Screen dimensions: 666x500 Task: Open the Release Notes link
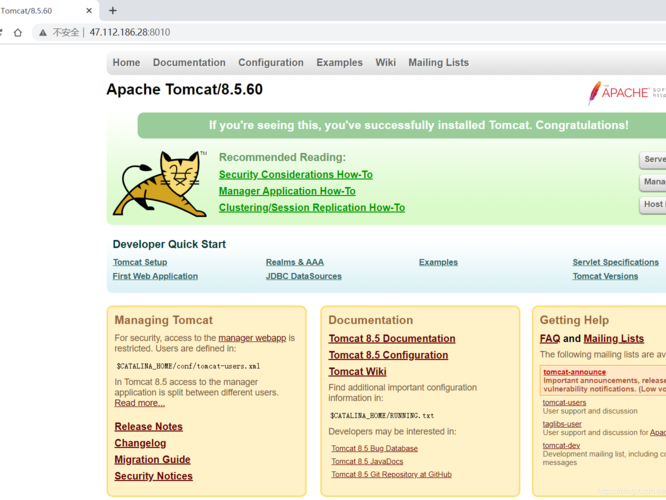tap(148, 427)
